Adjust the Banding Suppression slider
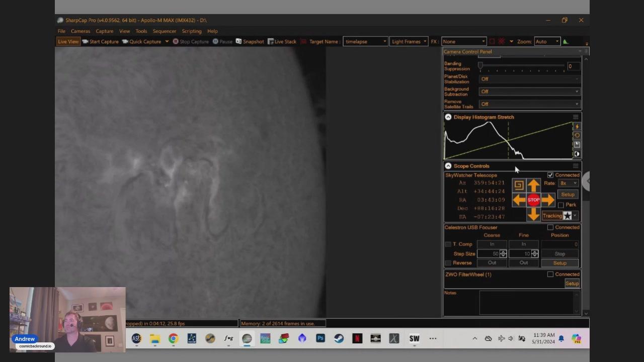 point(480,66)
